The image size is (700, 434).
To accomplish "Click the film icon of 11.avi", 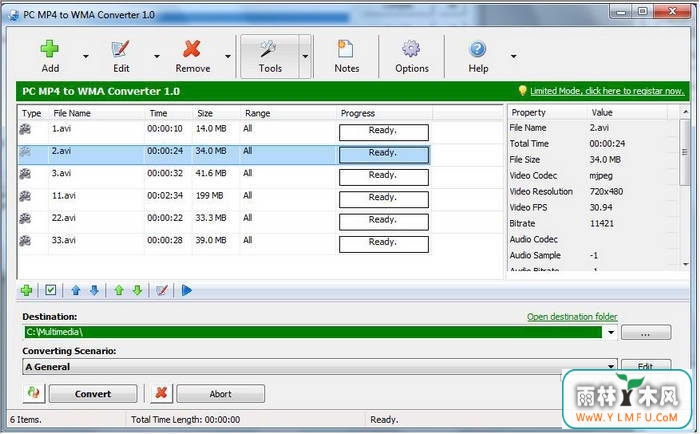I will pos(25,196).
